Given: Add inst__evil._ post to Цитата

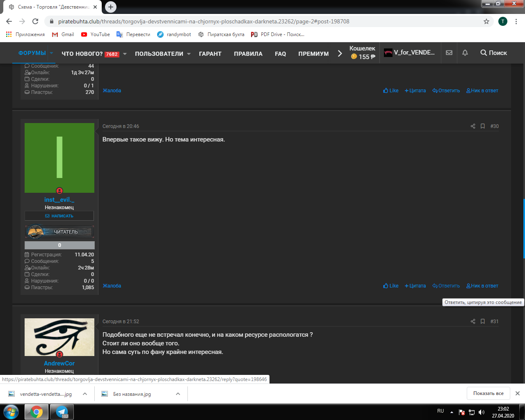Looking at the screenshot, I should tap(415, 286).
